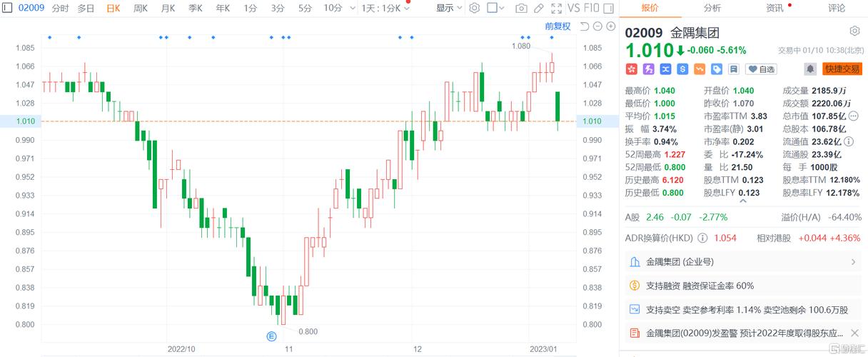
Task: Switch to the 分析 tab
Action: (712, 8)
